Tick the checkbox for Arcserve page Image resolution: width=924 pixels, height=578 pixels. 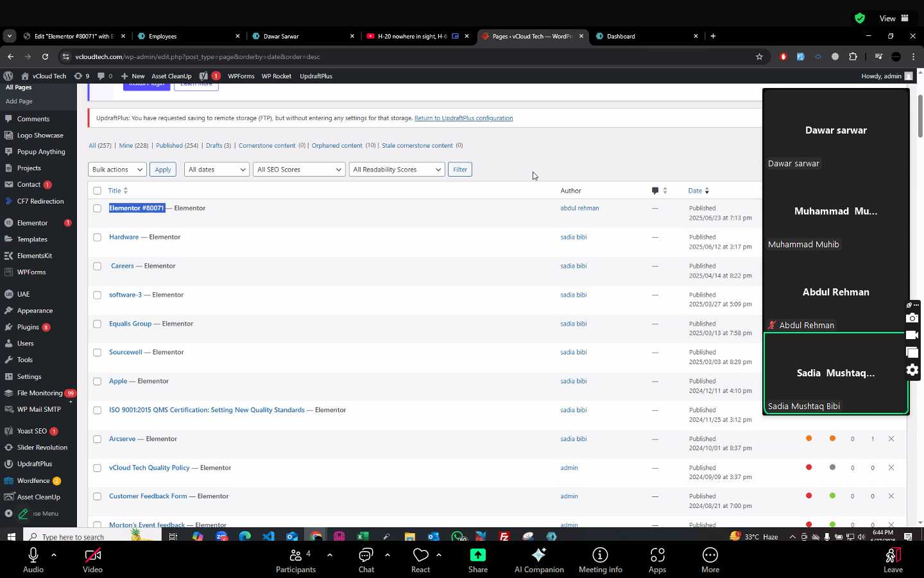(97, 439)
